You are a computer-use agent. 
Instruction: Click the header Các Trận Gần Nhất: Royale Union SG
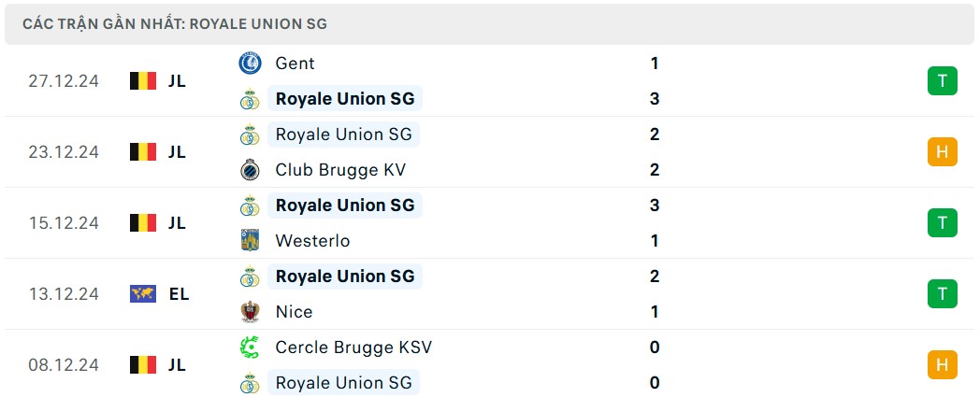coord(176,24)
